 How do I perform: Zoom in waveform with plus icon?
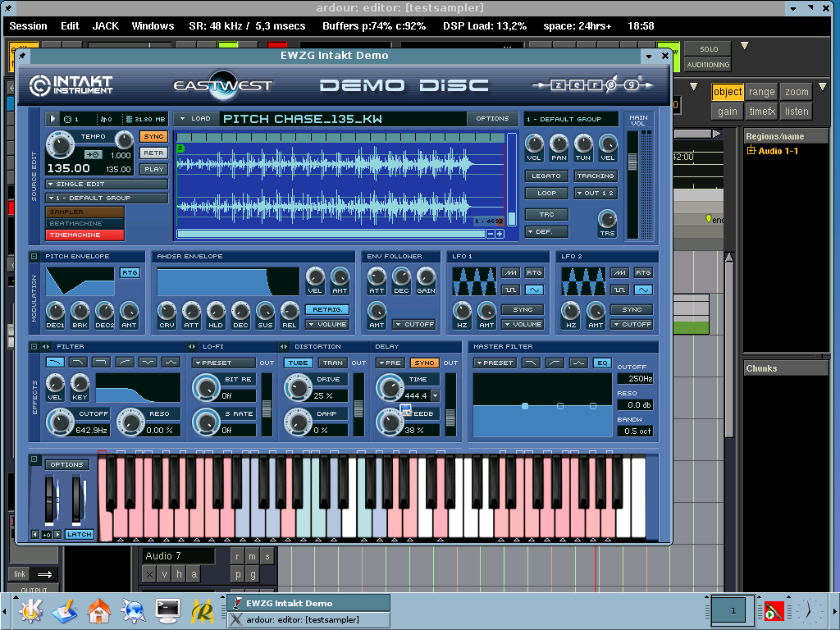tap(500, 234)
